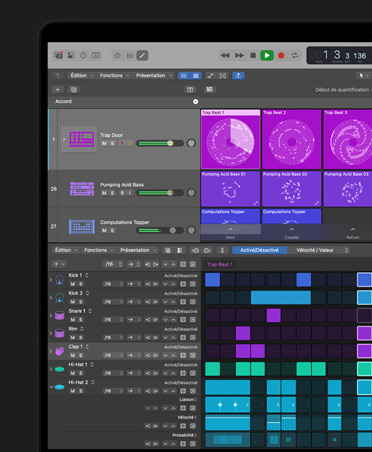The image size is (372, 452).
Task: Toggle the blue Catch Playhead button
Action: point(238,76)
